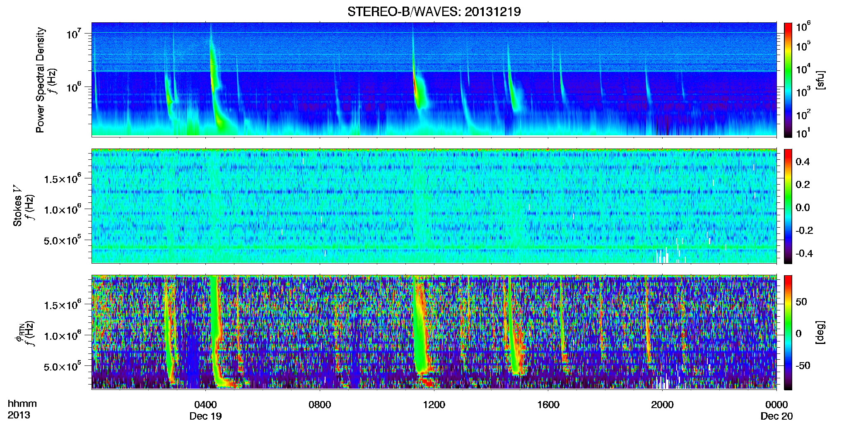The image size is (868, 447).
Task: Select the φRTN degrees color bar
Action: click(x=788, y=332)
